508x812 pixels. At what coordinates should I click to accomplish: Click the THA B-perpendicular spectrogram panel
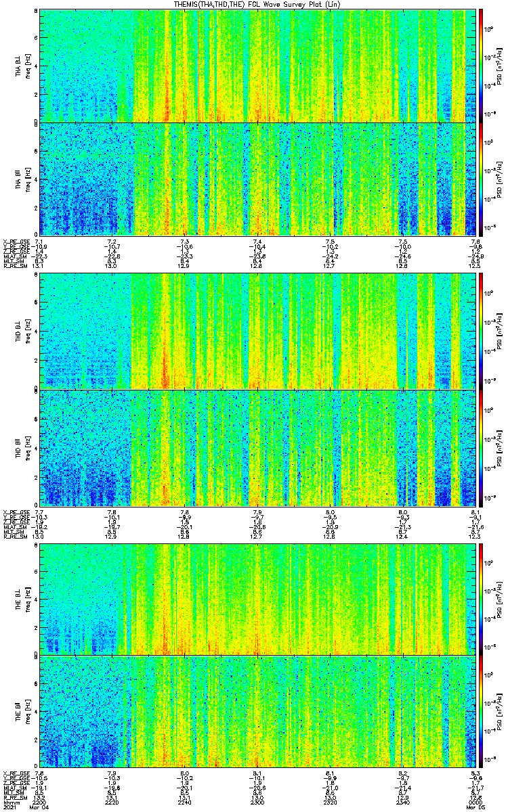pos(257,66)
